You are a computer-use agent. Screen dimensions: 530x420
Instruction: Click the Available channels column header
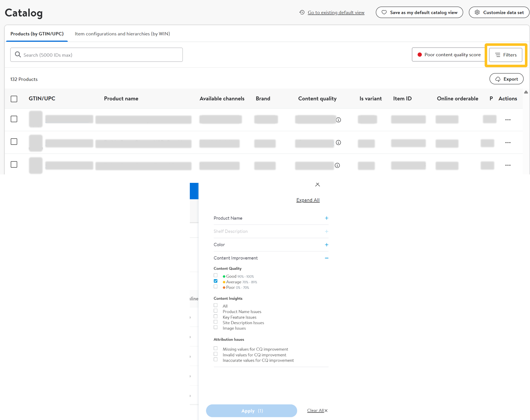point(222,98)
